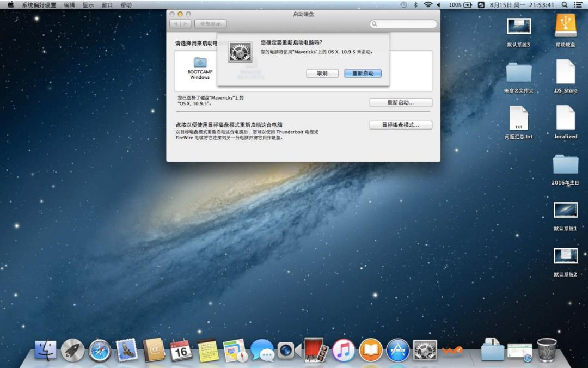Open the 移动硬盘 drive on the desktop
The width and height of the screenshot is (588, 368).
coord(565,26)
